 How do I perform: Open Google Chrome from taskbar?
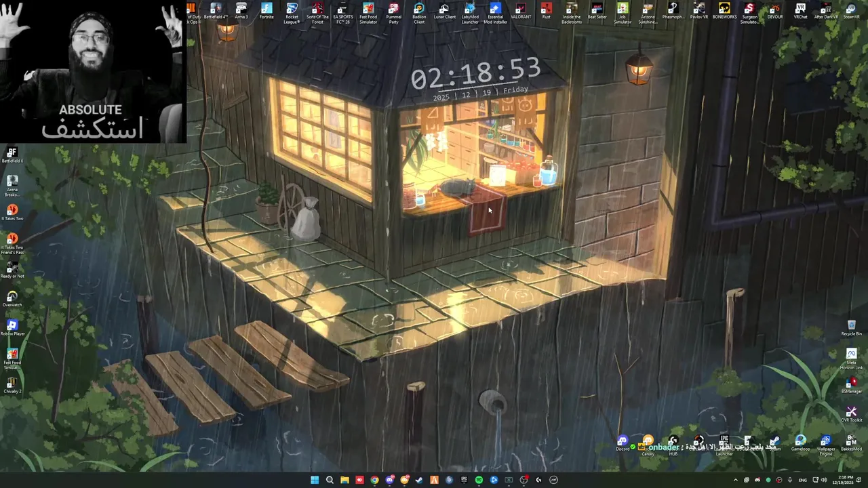(374, 480)
